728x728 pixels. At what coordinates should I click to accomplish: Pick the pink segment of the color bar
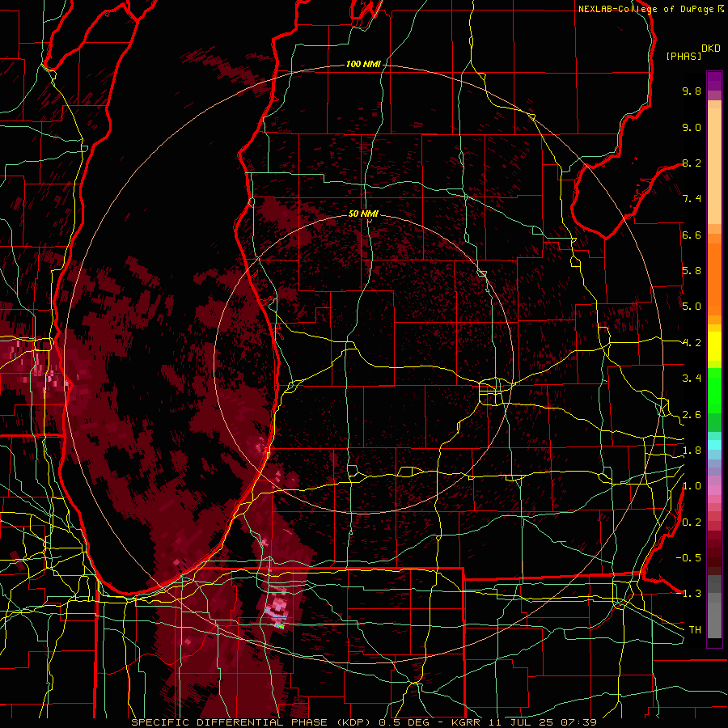(714, 490)
